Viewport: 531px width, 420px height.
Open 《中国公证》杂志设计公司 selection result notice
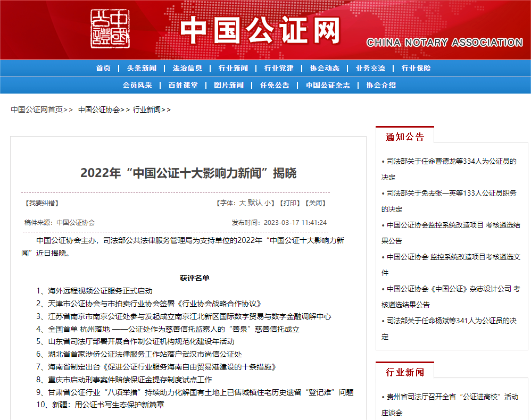[x=451, y=297]
